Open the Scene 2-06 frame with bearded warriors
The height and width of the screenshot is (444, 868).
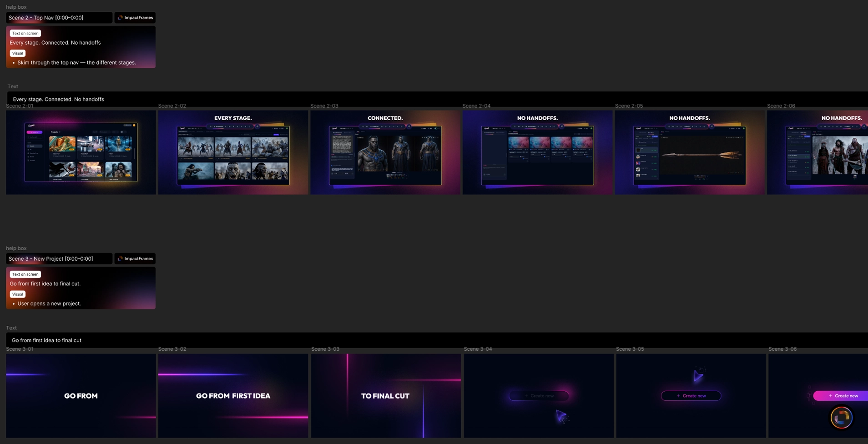(x=818, y=152)
